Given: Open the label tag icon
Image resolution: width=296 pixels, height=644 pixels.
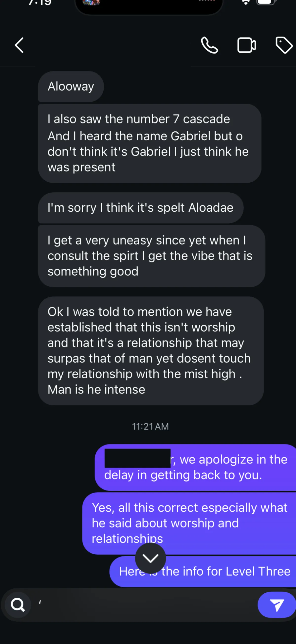Looking at the screenshot, I should point(284,45).
